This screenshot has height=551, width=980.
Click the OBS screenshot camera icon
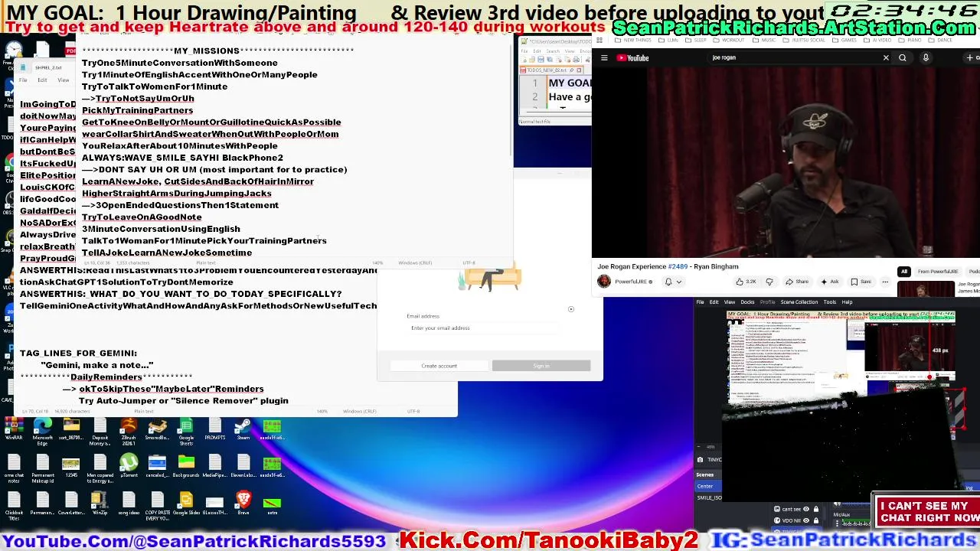coord(700,460)
